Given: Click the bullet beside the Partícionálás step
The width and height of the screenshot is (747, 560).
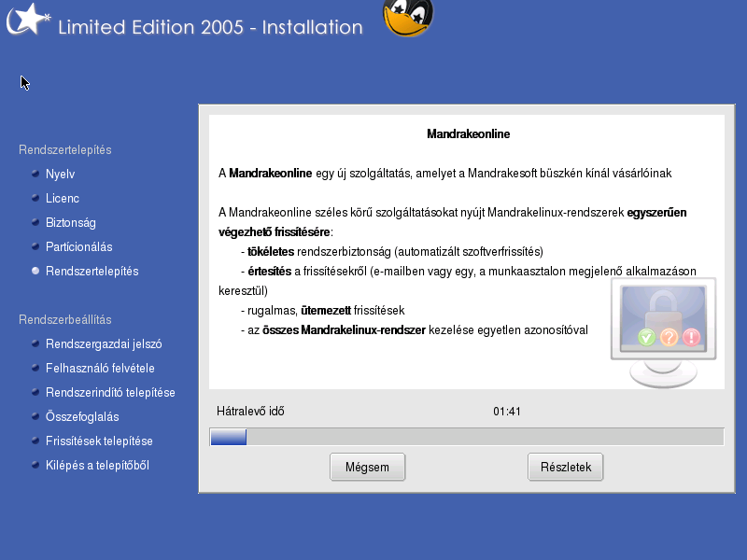Looking at the screenshot, I should click(x=35, y=246).
